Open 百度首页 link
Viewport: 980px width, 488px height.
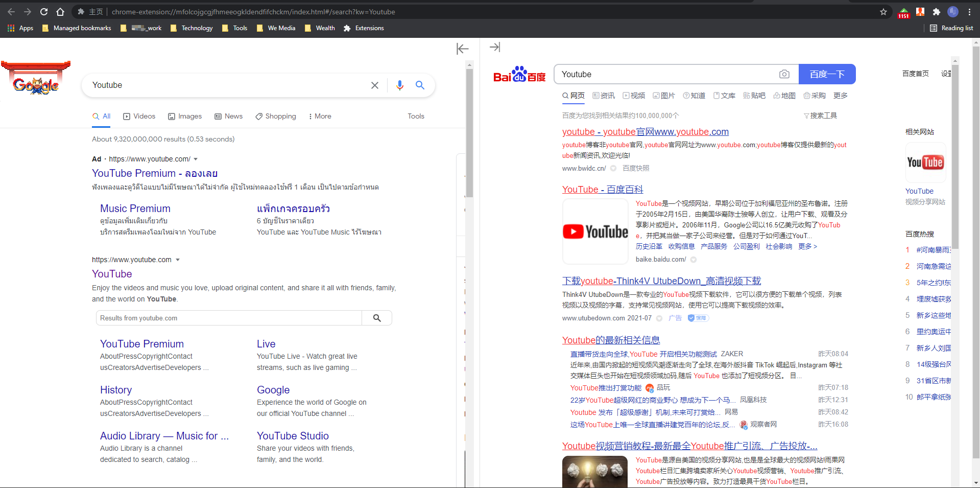[x=916, y=74]
